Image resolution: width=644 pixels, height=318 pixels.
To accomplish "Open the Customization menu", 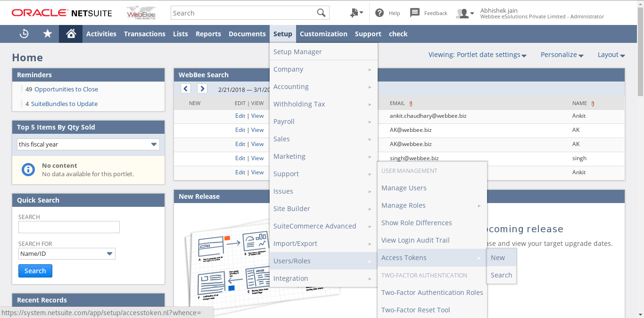I will tap(323, 34).
